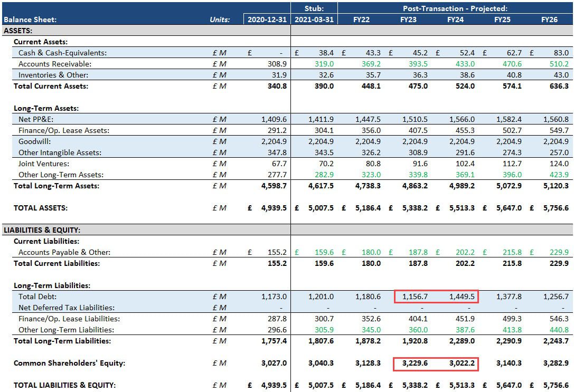Select the Total Current Assets FY25 value
The image size is (574, 392).
pyautogui.click(x=509, y=86)
